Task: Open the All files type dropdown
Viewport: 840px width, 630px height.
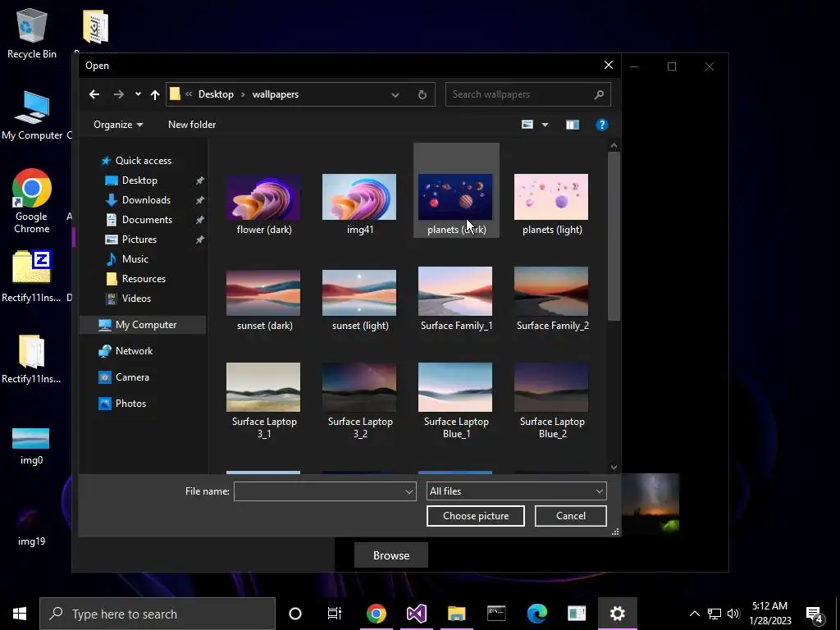Action: 517,491
